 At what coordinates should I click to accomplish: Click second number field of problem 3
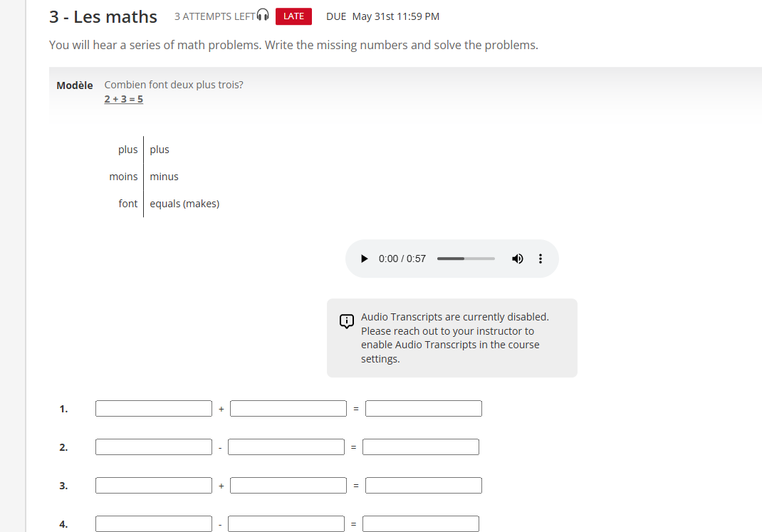(288, 486)
